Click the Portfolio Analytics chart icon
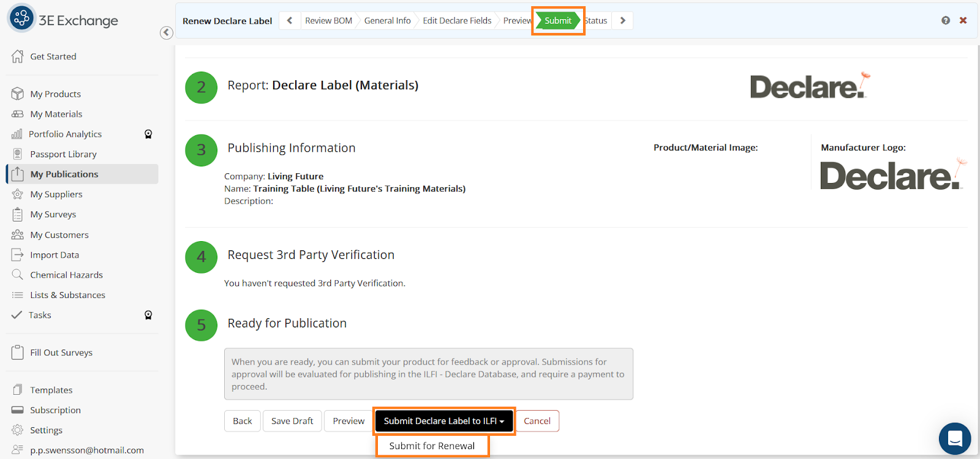Viewport: 980px width, 459px height. click(x=17, y=134)
